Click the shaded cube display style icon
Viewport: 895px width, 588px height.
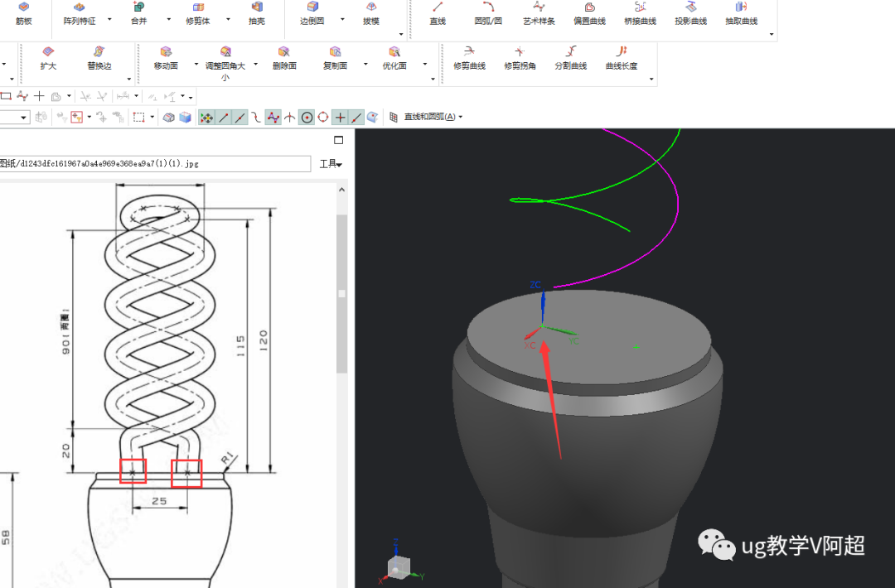point(185,118)
